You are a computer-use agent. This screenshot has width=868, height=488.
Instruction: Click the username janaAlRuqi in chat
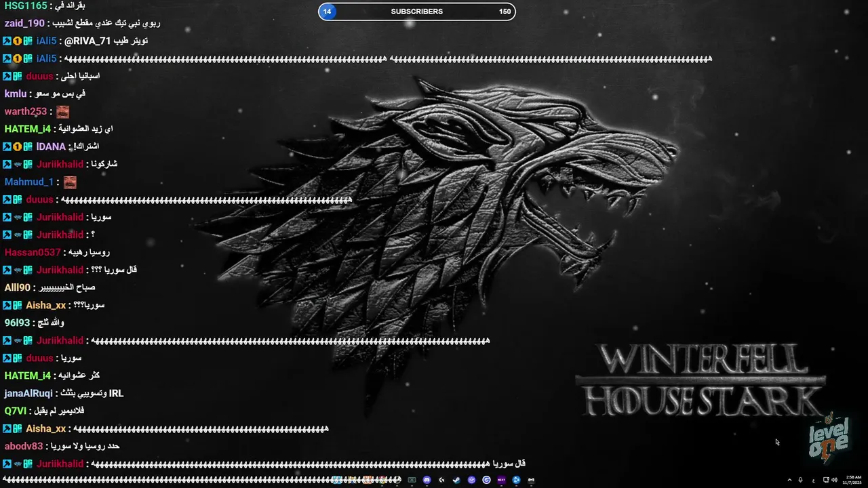(28, 393)
